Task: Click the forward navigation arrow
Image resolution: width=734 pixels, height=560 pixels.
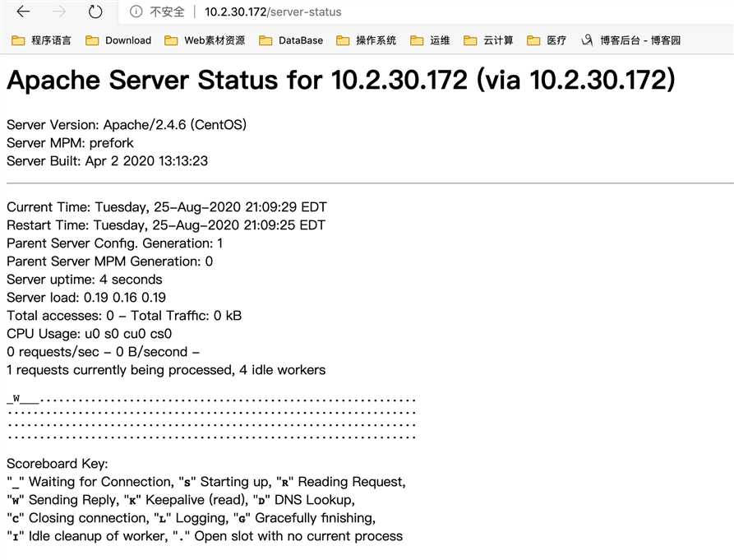Action: point(59,12)
